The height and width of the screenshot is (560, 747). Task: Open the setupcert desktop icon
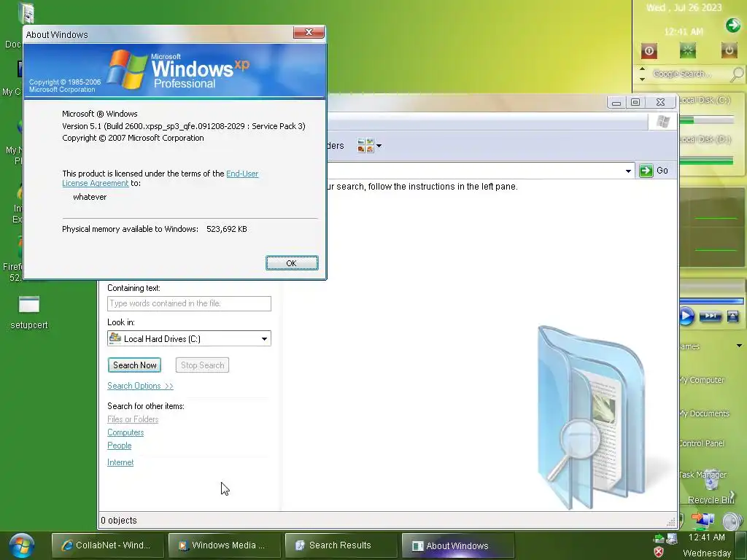point(29,312)
